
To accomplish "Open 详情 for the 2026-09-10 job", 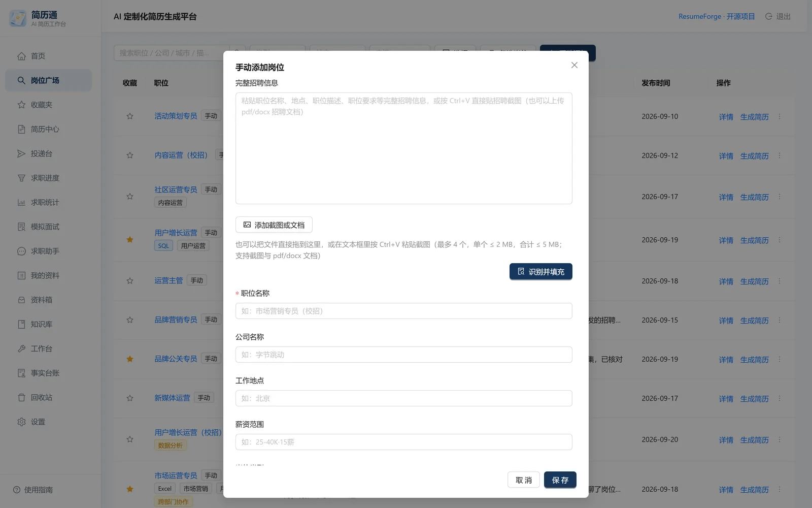I will click(726, 117).
